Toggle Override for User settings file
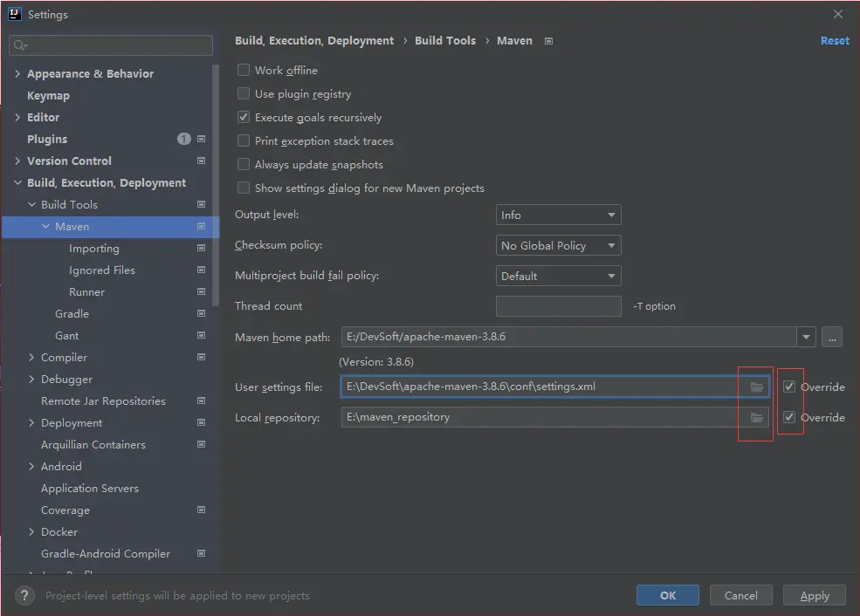 pos(789,387)
